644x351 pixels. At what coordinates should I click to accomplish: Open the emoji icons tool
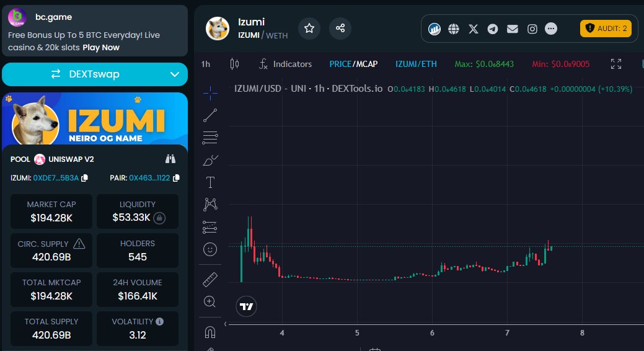coord(210,249)
